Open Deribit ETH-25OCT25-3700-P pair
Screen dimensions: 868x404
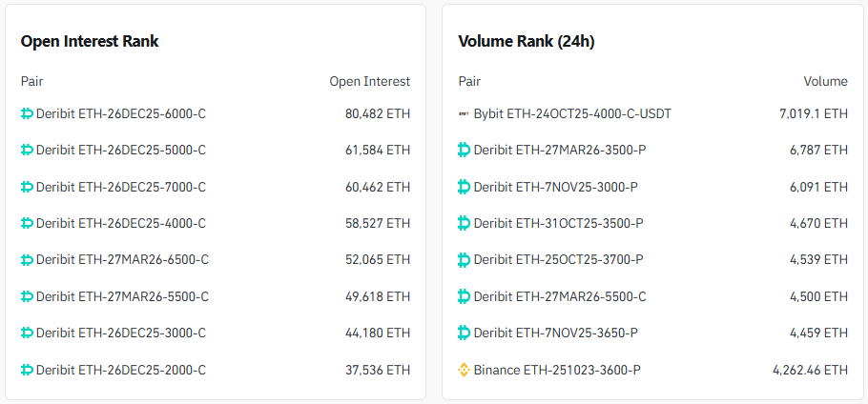pyautogui.click(x=558, y=259)
